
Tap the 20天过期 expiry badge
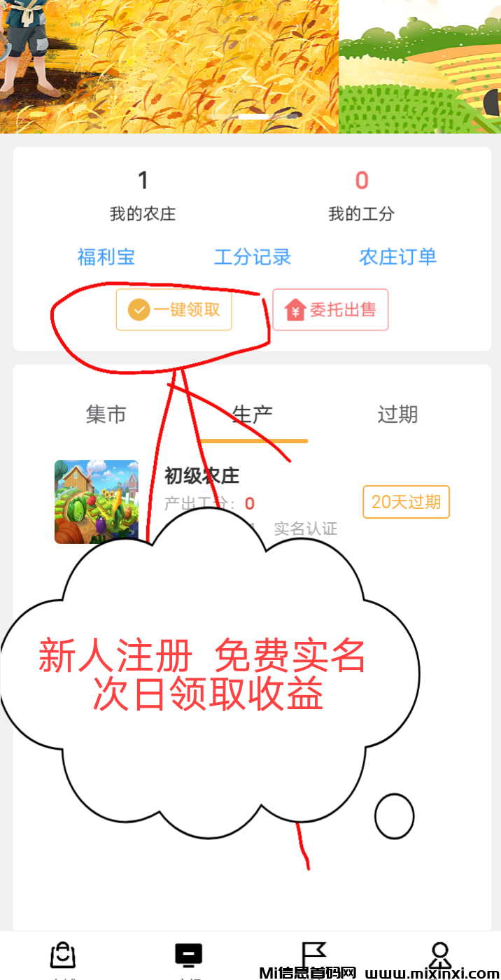406,502
